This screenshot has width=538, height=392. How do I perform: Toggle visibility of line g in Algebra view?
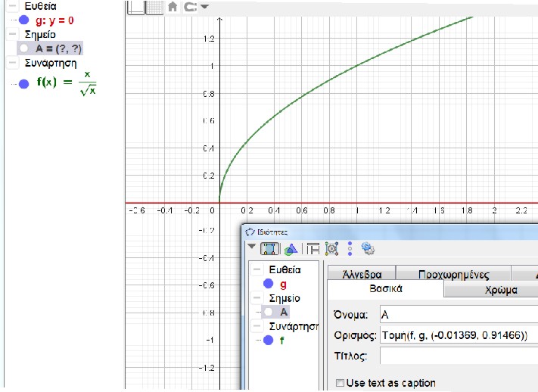[x=23, y=20]
